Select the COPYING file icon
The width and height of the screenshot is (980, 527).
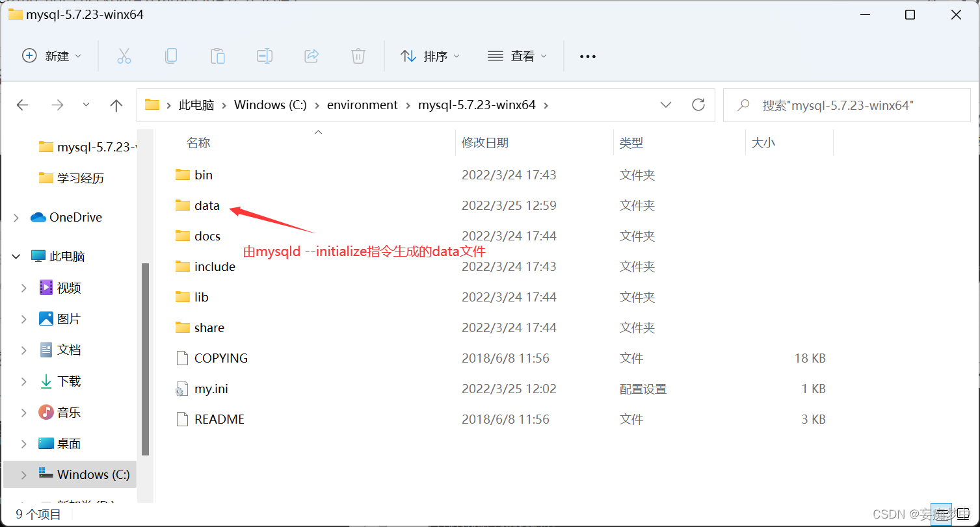click(x=183, y=358)
